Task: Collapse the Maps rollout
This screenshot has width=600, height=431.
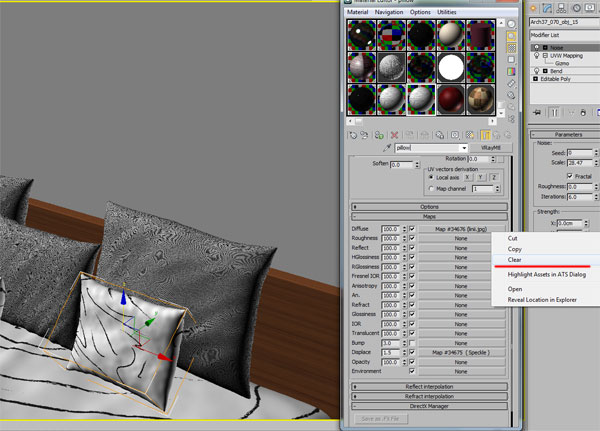Action: 429,216
